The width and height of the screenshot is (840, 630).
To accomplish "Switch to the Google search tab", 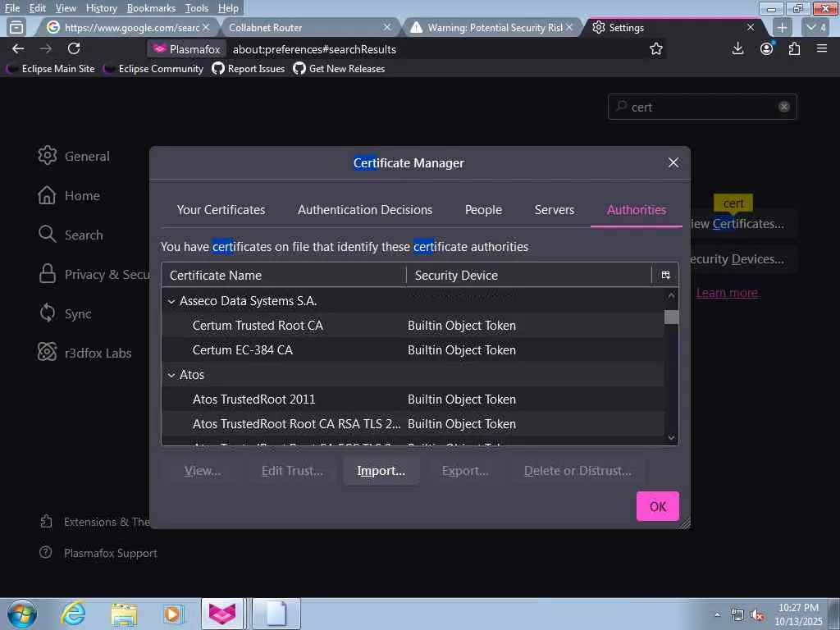I will 127,27.
